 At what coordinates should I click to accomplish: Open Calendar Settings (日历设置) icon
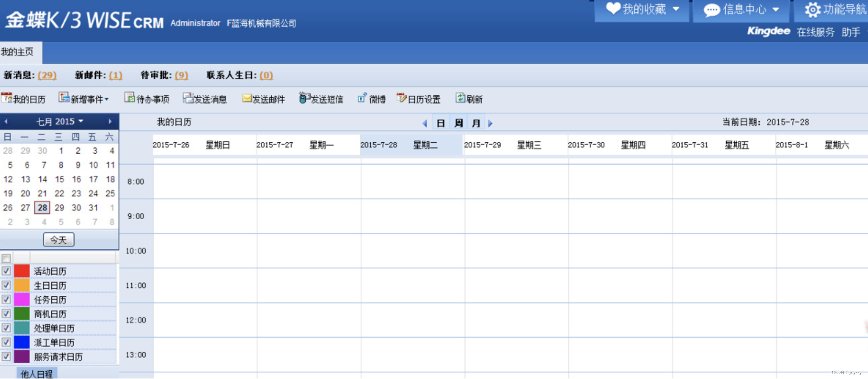pyautogui.click(x=402, y=98)
